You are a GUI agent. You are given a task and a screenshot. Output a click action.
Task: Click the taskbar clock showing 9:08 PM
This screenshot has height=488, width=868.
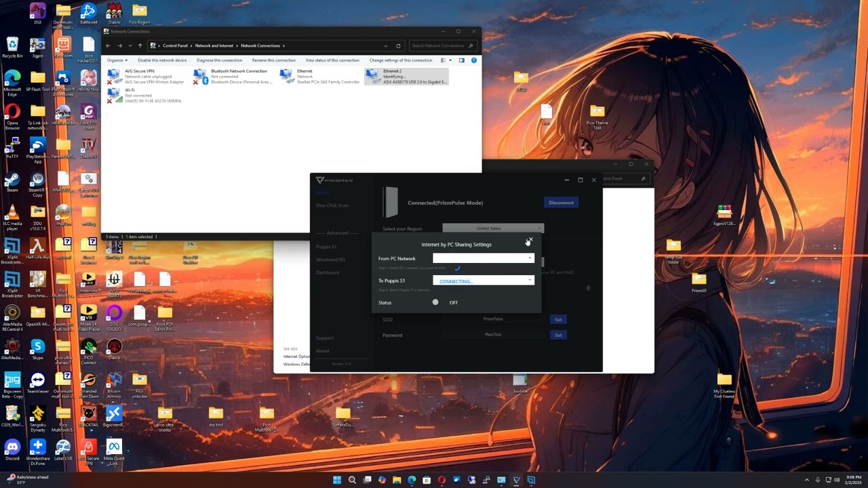coord(853,480)
